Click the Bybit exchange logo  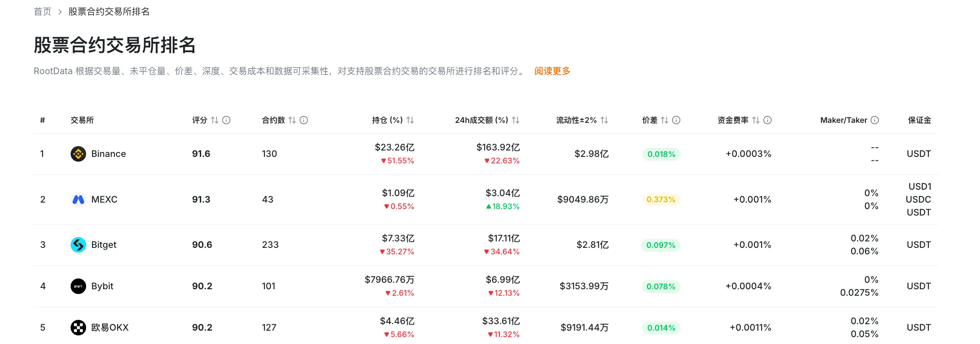(78, 286)
